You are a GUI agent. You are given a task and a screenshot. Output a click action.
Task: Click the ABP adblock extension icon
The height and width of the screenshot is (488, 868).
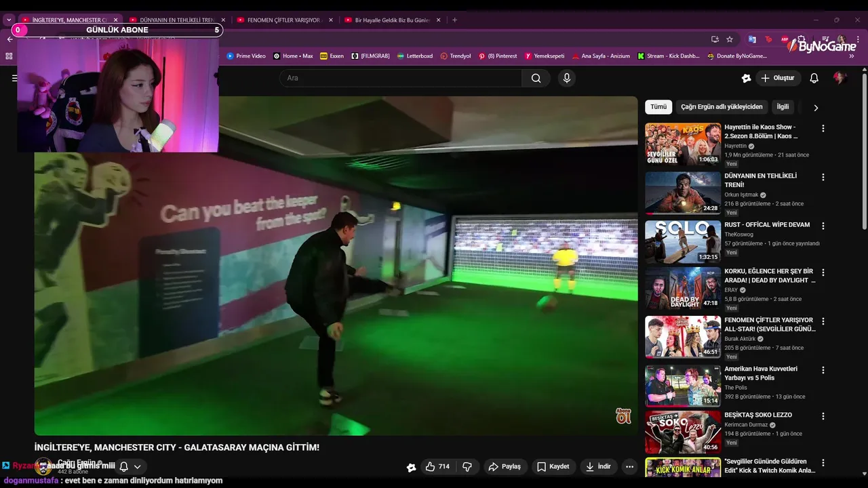[x=785, y=39]
